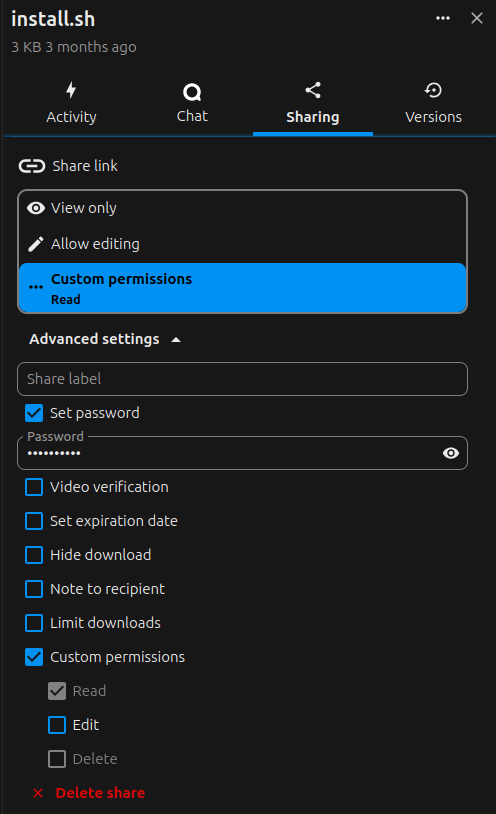Click the Delete share link
Viewport: 496px width, 814px height.
click(100, 793)
